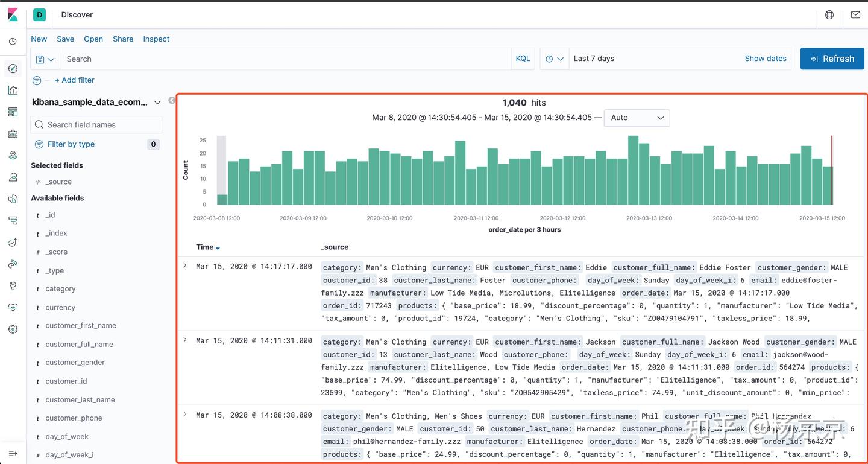Open Discover via compass sidebar icon
This screenshot has height=464, width=868.
pos(13,69)
